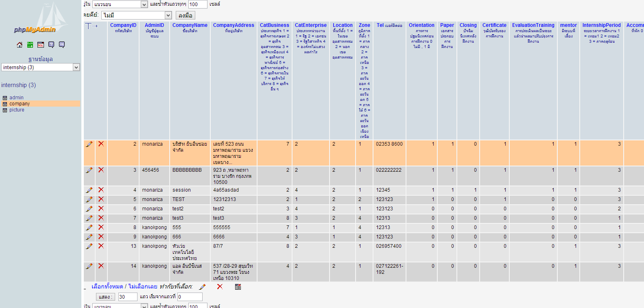Screen dimensions: 644x308
Task: Delete the row with CompanyID 14
Action: point(101,266)
